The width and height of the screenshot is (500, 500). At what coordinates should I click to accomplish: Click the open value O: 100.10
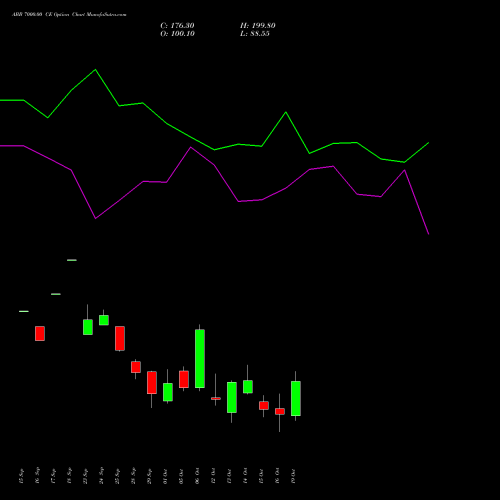(177, 34)
